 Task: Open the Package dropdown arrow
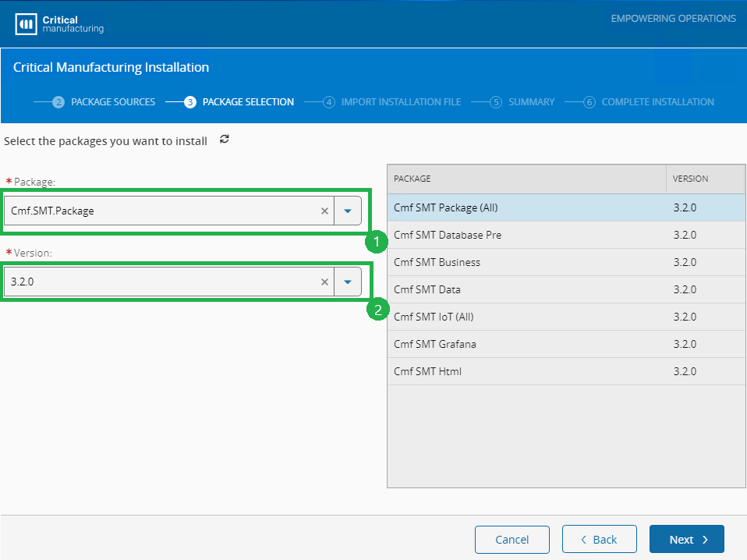[348, 211]
